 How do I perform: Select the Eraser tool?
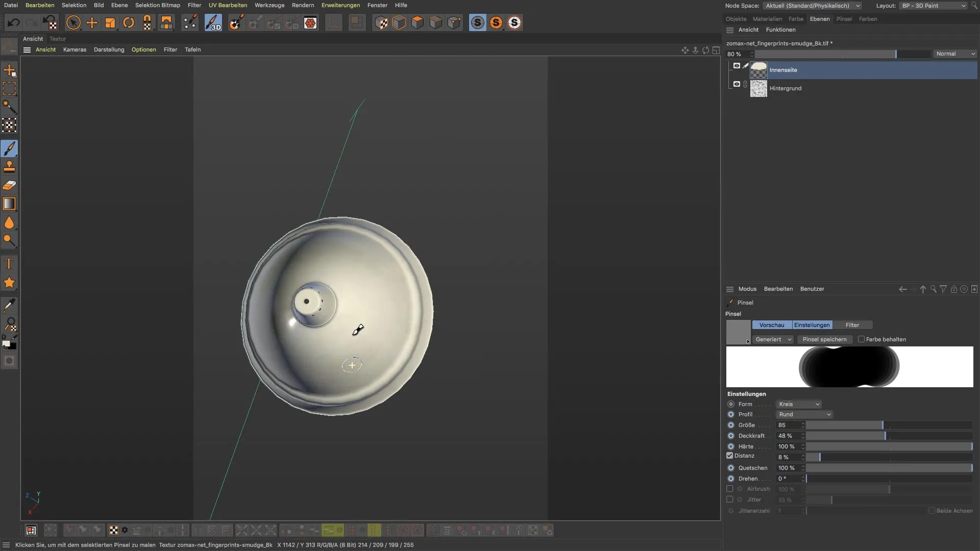(10, 185)
